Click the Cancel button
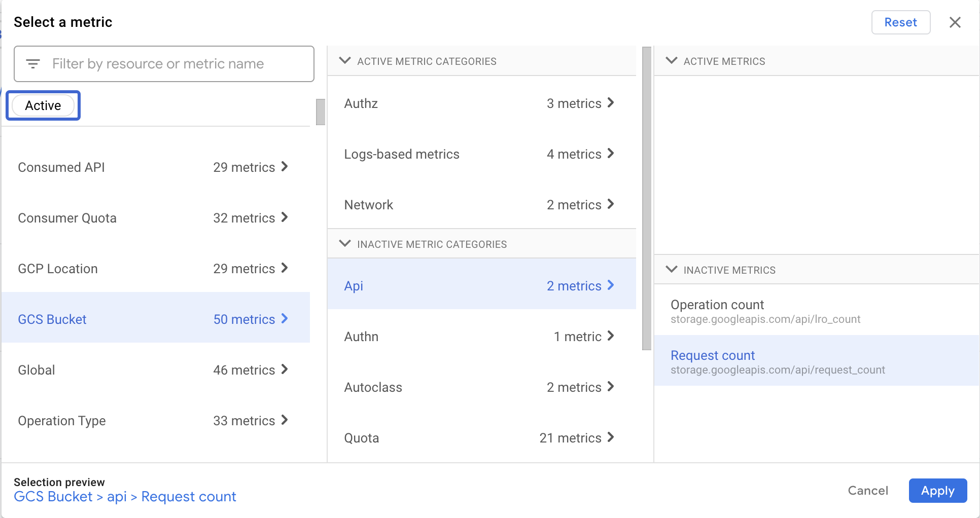This screenshot has width=980, height=518. (x=868, y=491)
